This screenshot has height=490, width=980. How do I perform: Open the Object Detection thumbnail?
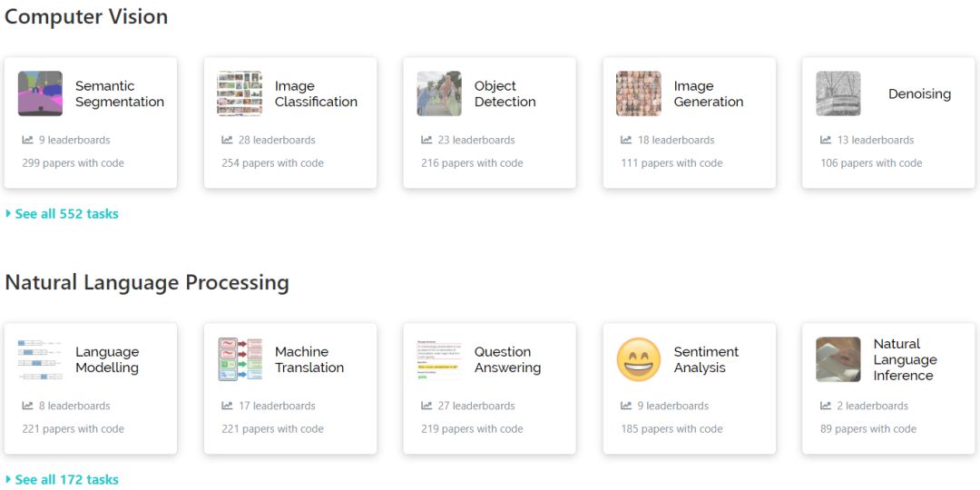tap(439, 93)
